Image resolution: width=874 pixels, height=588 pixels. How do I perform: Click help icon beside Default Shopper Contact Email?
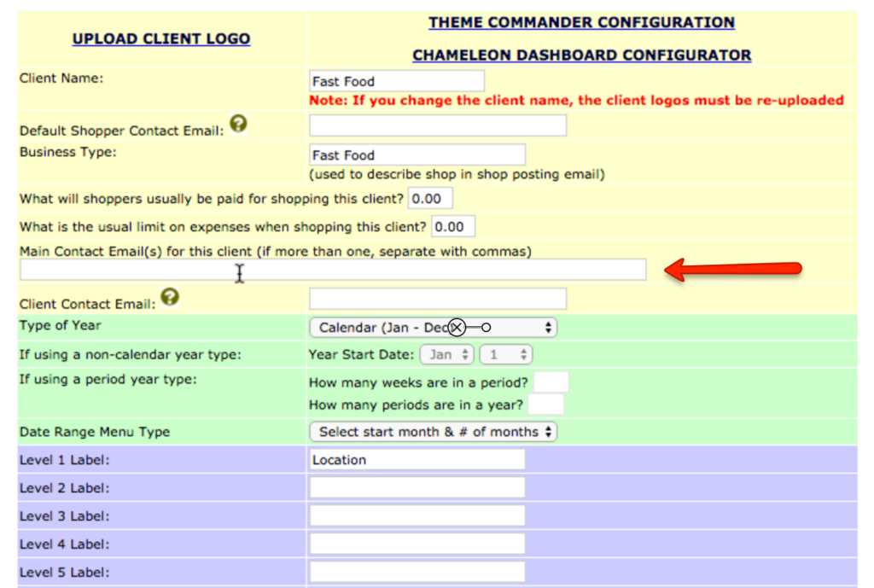pos(239,123)
